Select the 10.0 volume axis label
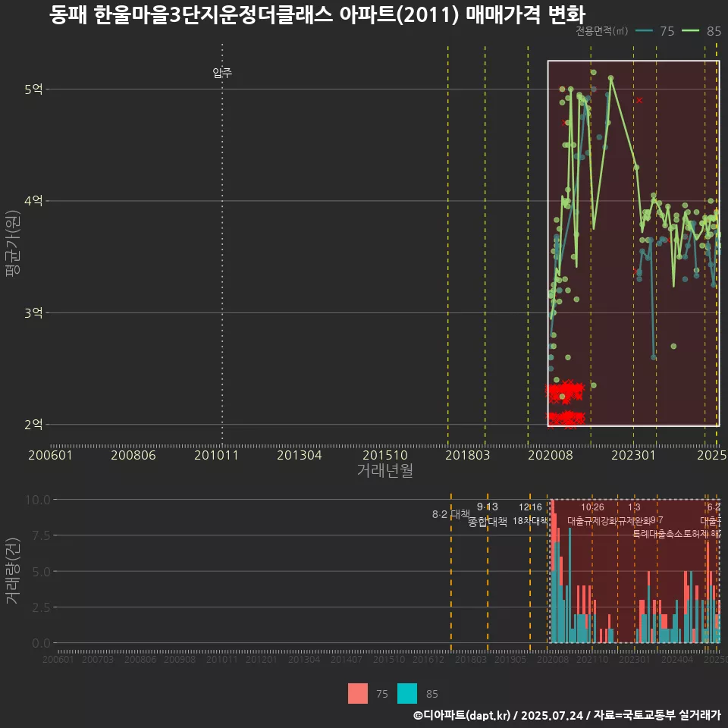 pyautogui.click(x=38, y=500)
